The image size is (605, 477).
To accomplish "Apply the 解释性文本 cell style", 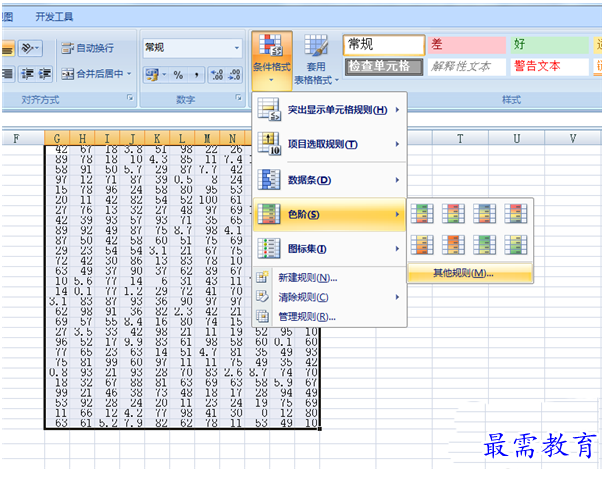I will pos(467,66).
